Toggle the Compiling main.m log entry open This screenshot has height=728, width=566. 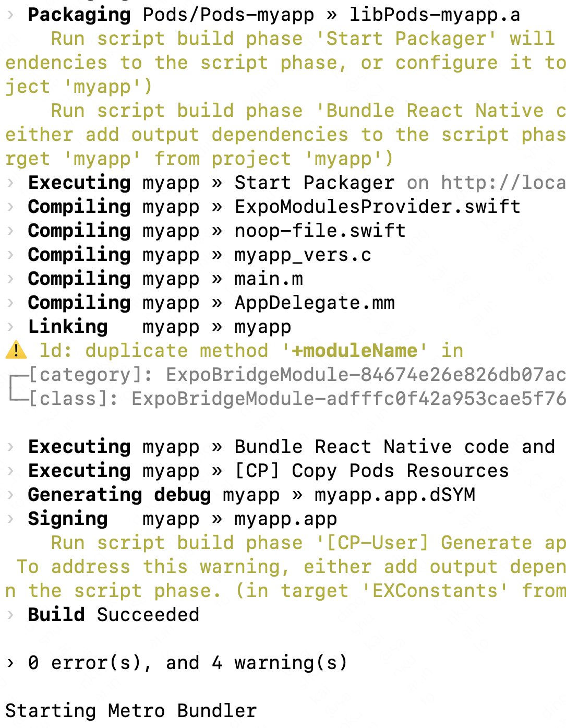pos(9,278)
